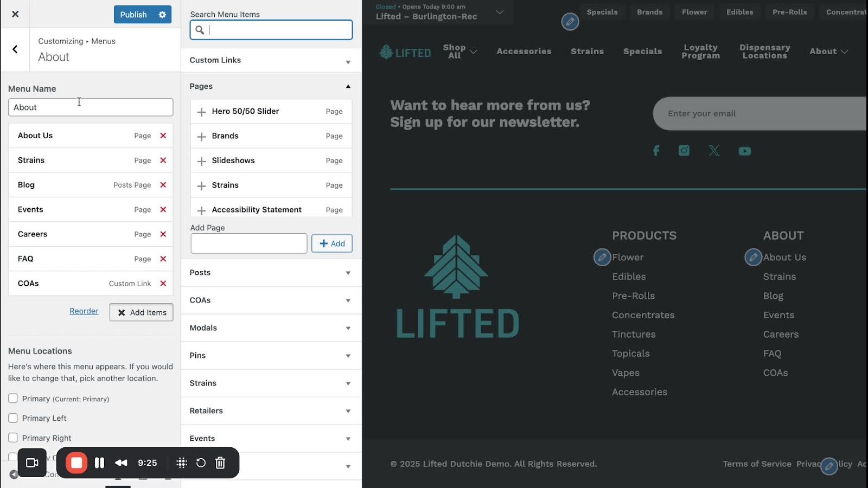Select Pre-Rolls category tab at top
Image resolution: width=868 pixels, height=488 pixels.
tap(789, 12)
